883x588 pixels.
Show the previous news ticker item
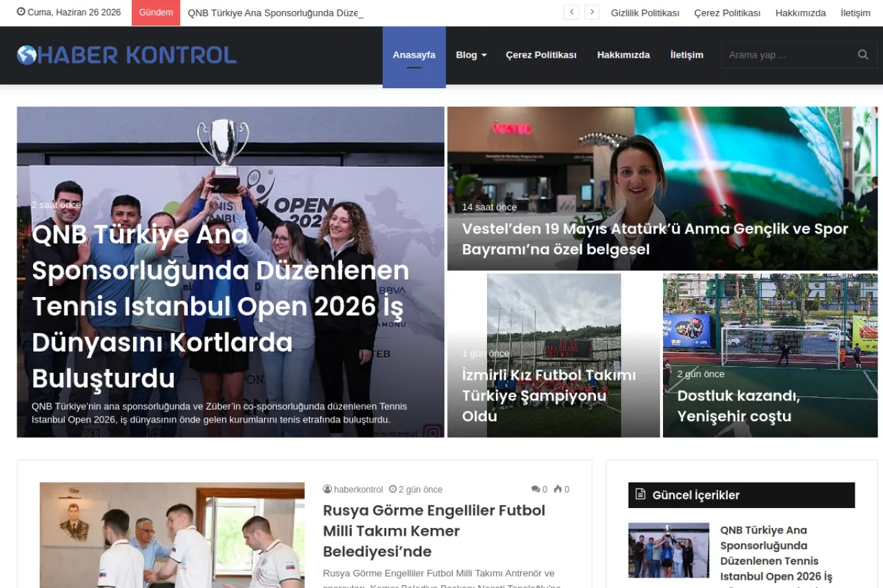coord(571,12)
